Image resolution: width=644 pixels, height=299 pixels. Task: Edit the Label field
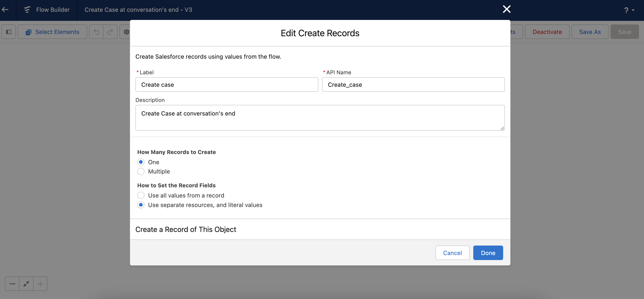pos(227,84)
